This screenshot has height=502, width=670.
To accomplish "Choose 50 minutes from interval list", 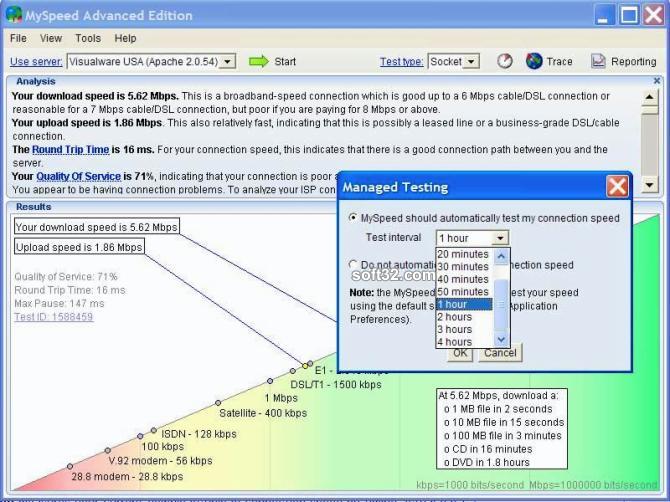I will point(464,292).
